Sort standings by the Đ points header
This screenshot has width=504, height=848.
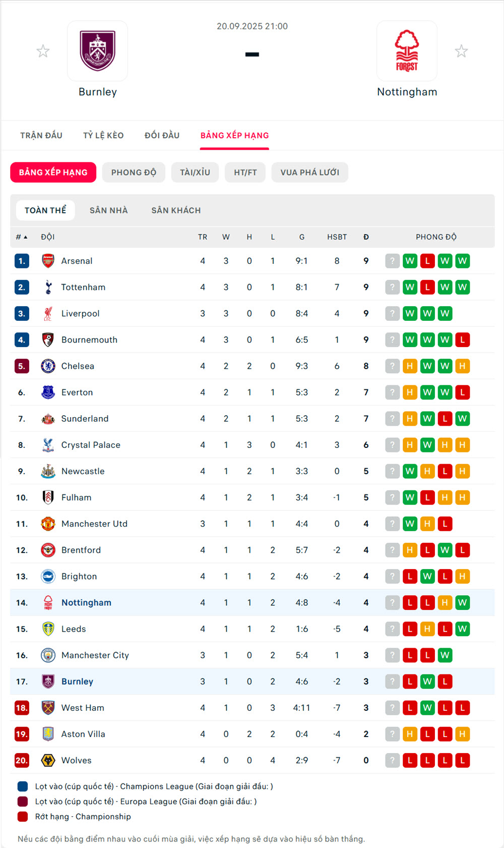pyautogui.click(x=366, y=237)
